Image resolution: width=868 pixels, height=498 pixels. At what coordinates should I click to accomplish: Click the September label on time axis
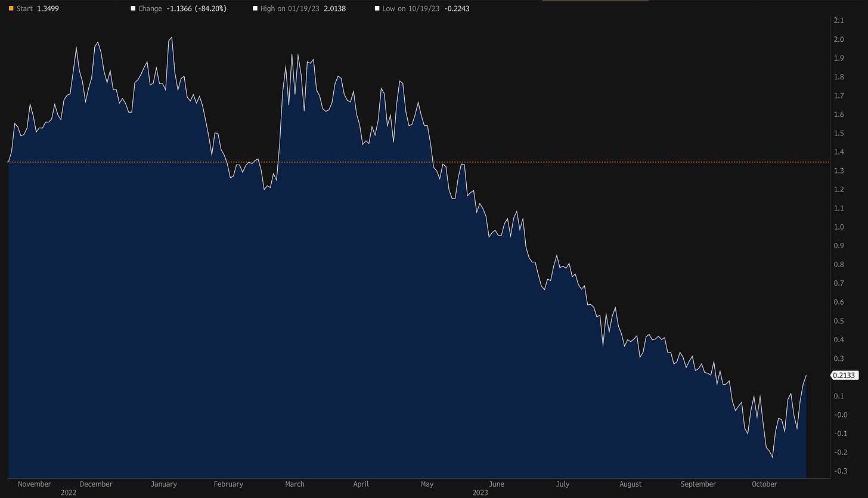coord(698,484)
